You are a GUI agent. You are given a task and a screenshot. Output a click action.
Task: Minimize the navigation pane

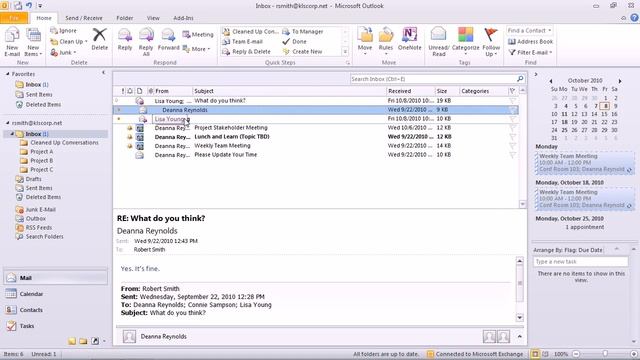pyautogui.click(x=103, y=72)
